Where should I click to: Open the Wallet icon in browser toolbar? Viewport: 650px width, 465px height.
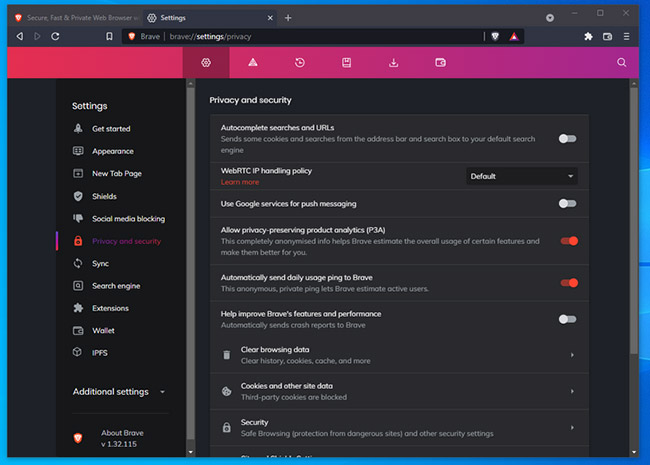pyautogui.click(x=607, y=36)
